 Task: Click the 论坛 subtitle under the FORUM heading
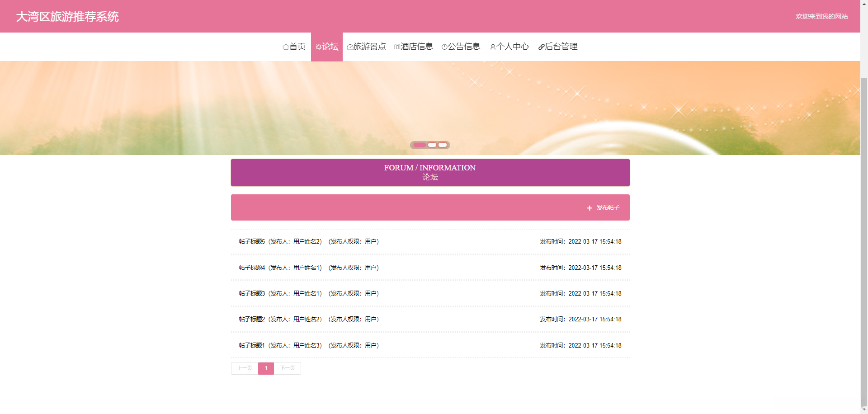click(x=430, y=177)
